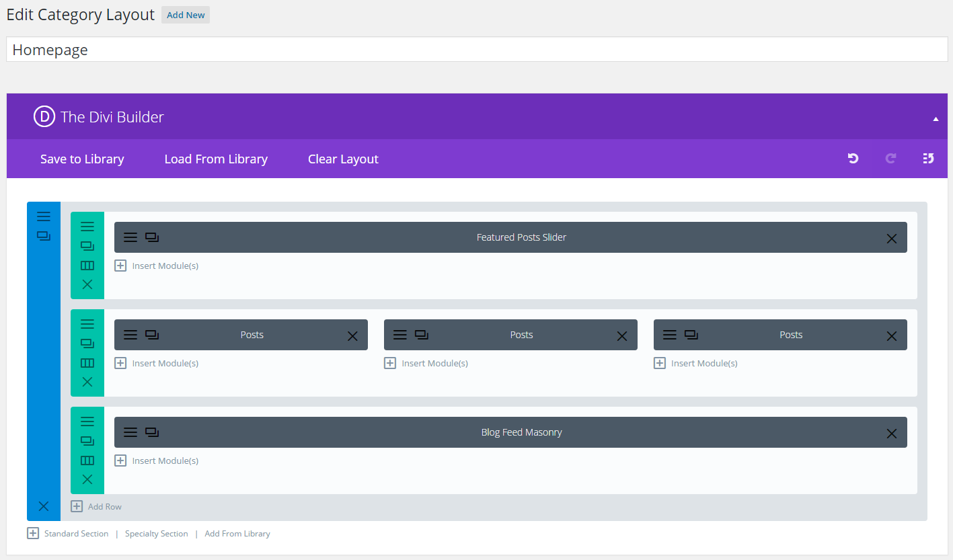The height and width of the screenshot is (560, 953).
Task: Clone the blue section
Action: click(x=44, y=236)
